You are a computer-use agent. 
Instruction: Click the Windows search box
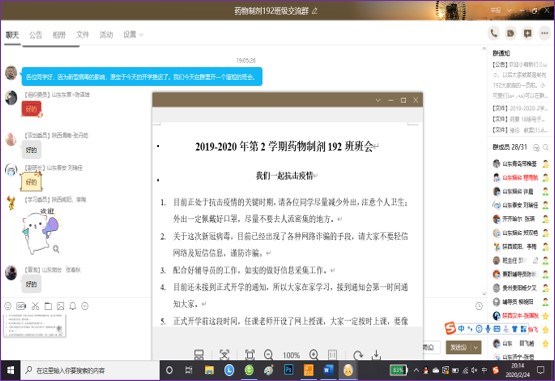pyautogui.click(x=90, y=370)
